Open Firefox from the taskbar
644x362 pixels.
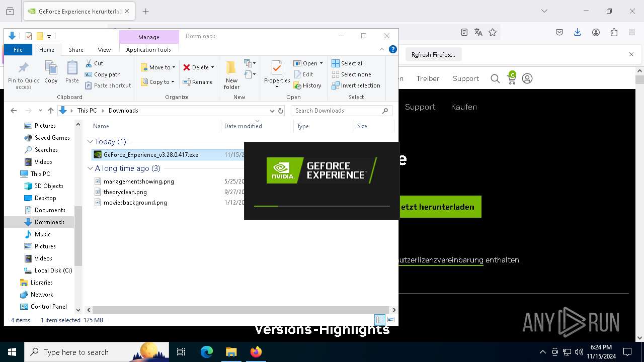[x=256, y=352]
